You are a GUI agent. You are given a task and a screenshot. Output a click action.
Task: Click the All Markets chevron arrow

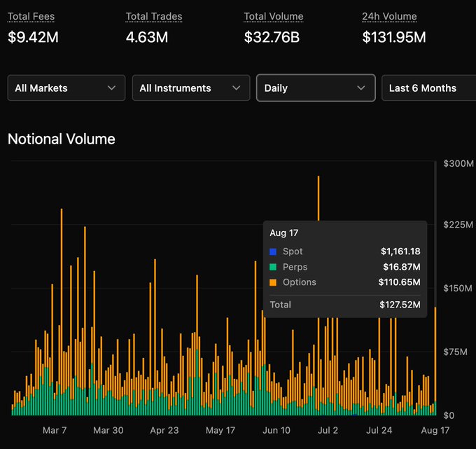112,88
